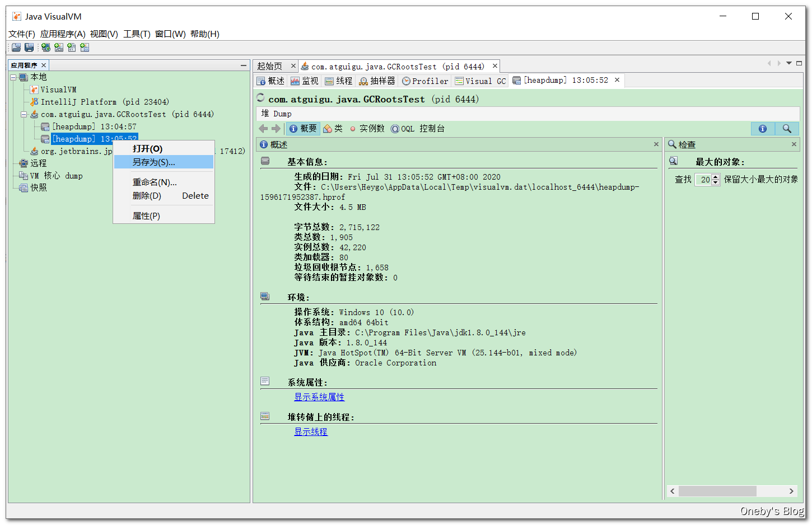Screen dimensions: 812x525
Task: Collapse the GCRootsTest tree node
Action: (x=24, y=114)
